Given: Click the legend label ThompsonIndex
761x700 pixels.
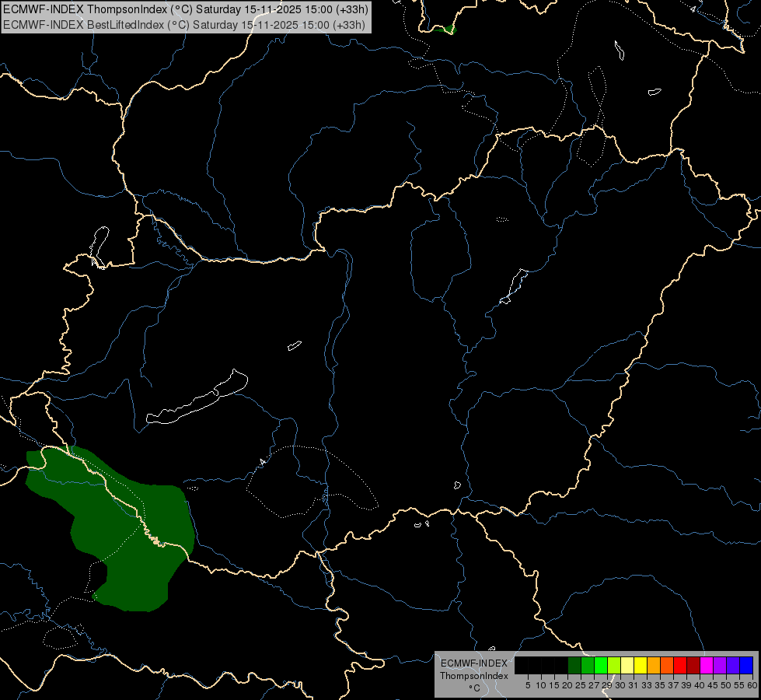Looking at the screenshot, I should (473, 676).
